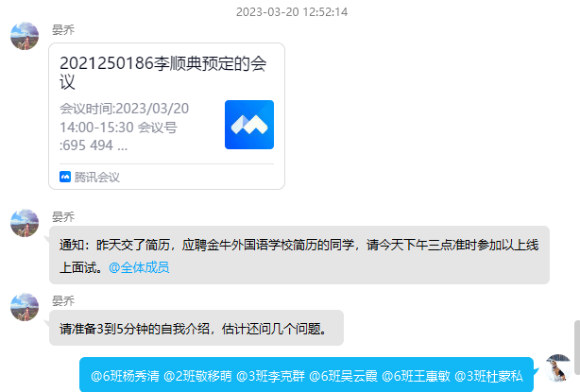Screen dimensions: 580x392
Task: Open 晏乔's avatar beside the self-introduction message
Action: click(x=25, y=307)
